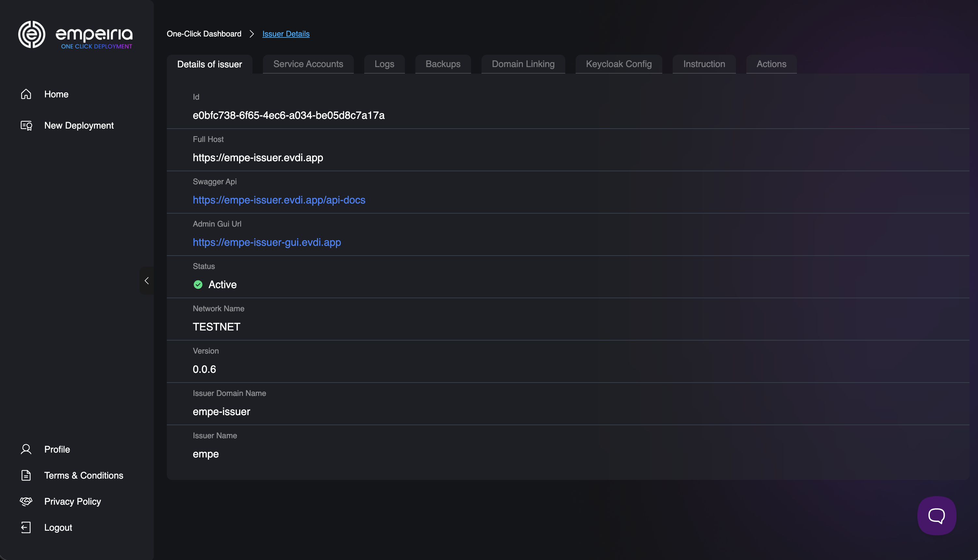Image resolution: width=978 pixels, height=560 pixels.
Task: Switch to the Logs tab
Action: pyautogui.click(x=384, y=64)
